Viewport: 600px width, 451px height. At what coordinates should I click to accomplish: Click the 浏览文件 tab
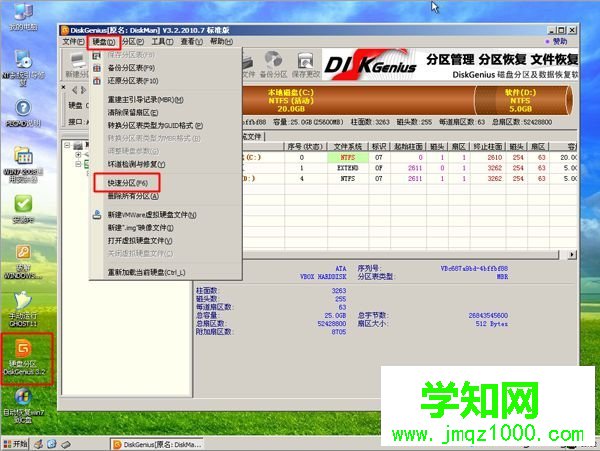pyautogui.click(x=252, y=137)
